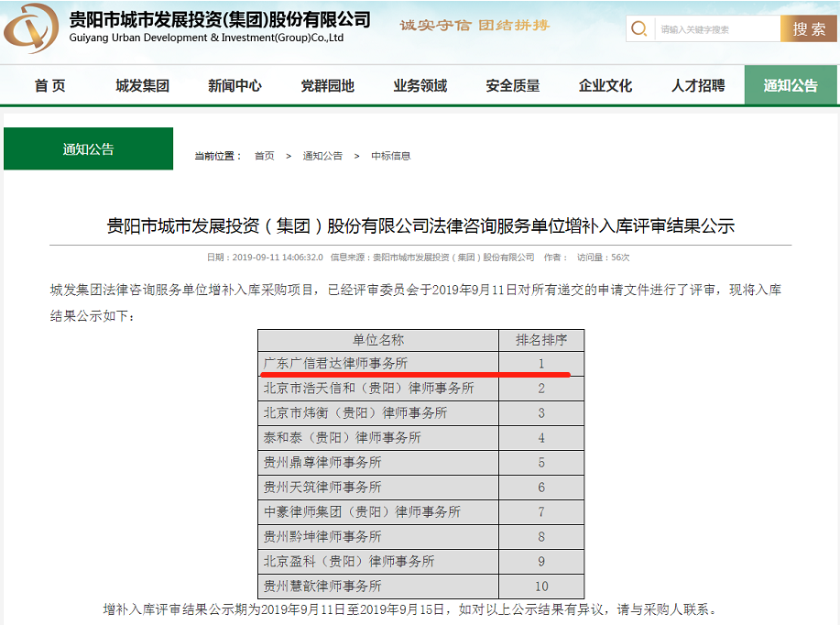Click the green 通知公告 sidebar heading
The image size is (840, 625).
(x=88, y=148)
